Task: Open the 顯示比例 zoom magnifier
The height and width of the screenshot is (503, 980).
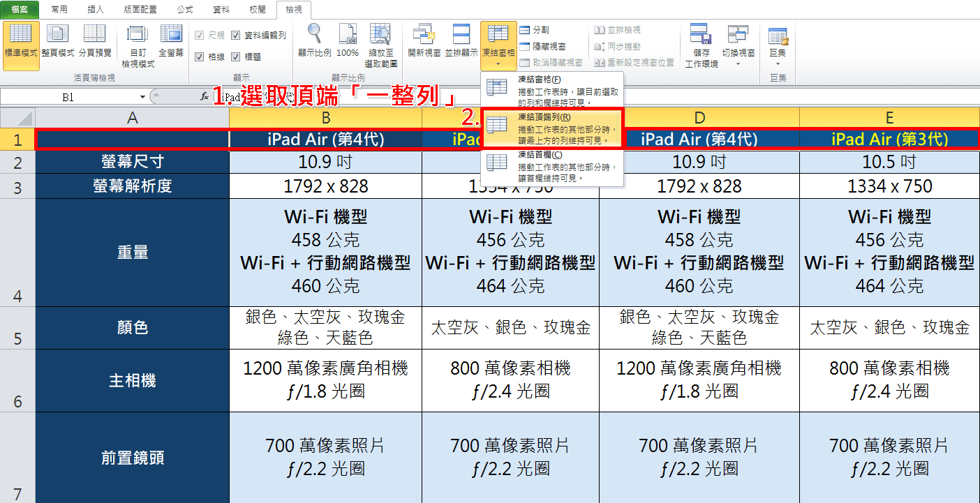Action: point(315,40)
